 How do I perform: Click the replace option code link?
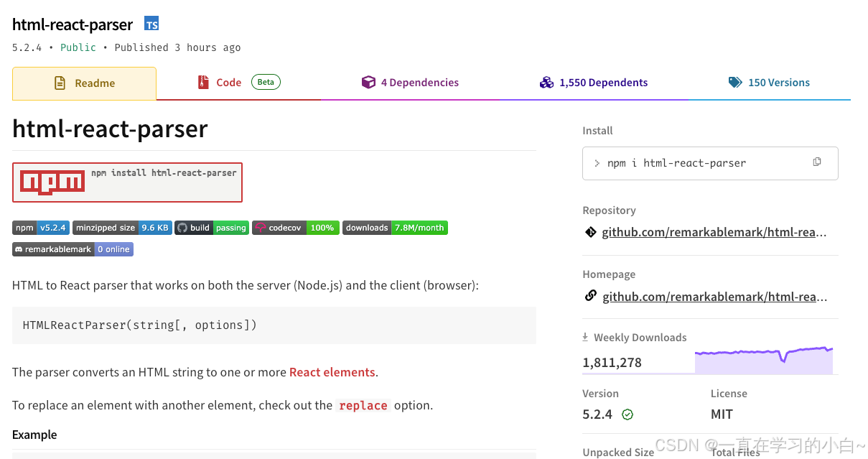(x=363, y=405)
